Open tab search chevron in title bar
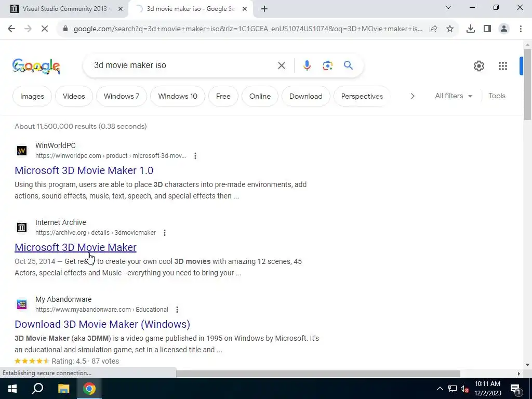Screen dimensions: 532x399 pos(448,7)
